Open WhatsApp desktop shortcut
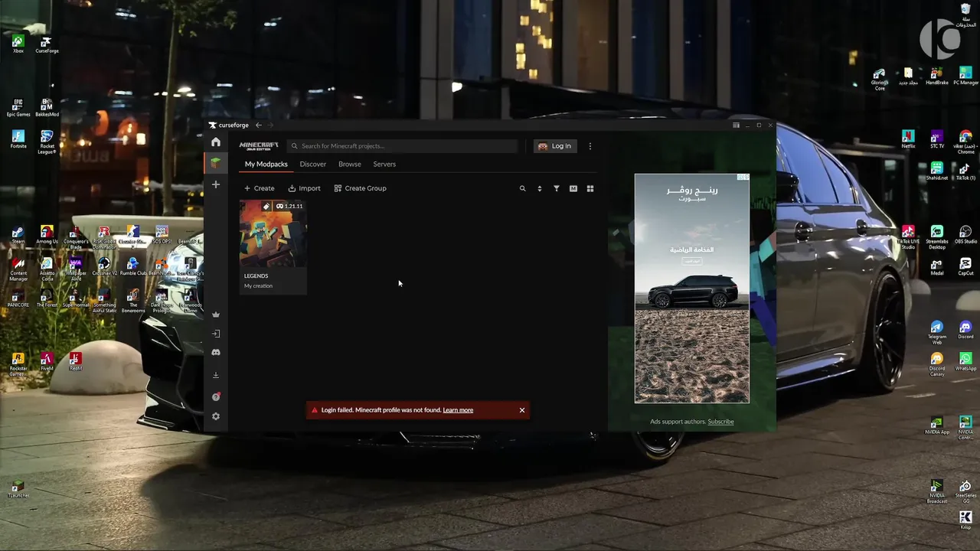This screenshot has height=551, width=980. coord(965,362)
